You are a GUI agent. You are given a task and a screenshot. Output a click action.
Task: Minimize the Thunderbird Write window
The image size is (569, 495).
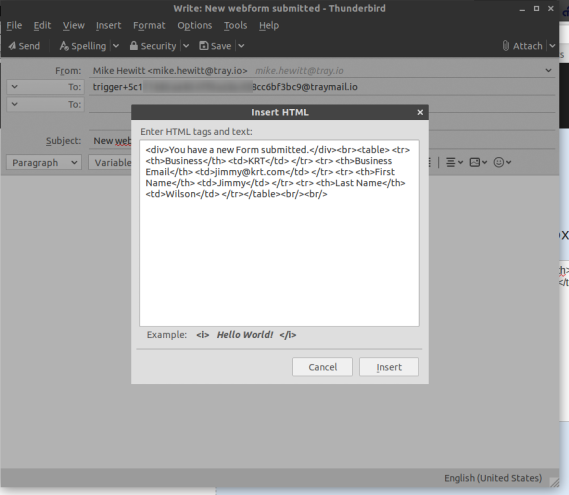pyautogui.click(x=522, y=9)
